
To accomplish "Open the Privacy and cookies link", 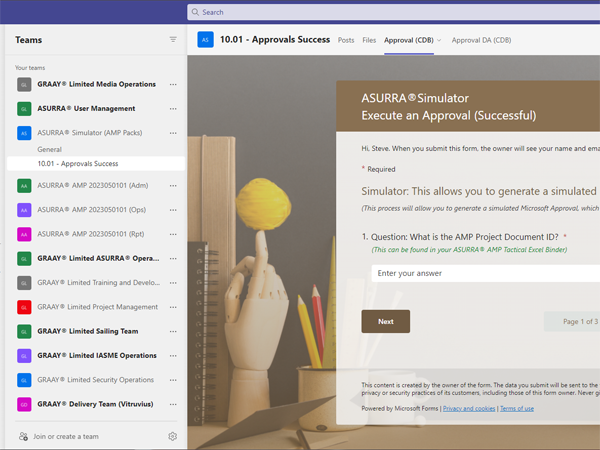I will pos(469,409).
